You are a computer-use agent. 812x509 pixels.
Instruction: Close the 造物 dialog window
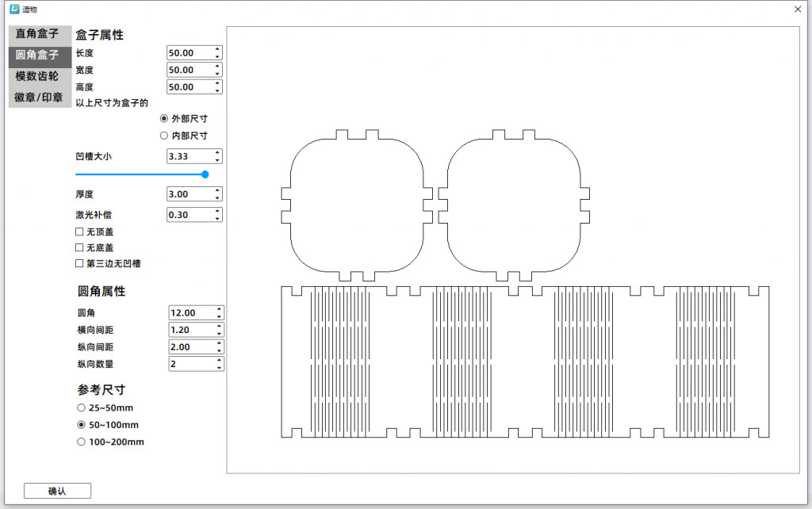pyautogui.click(x=797, y=9)
